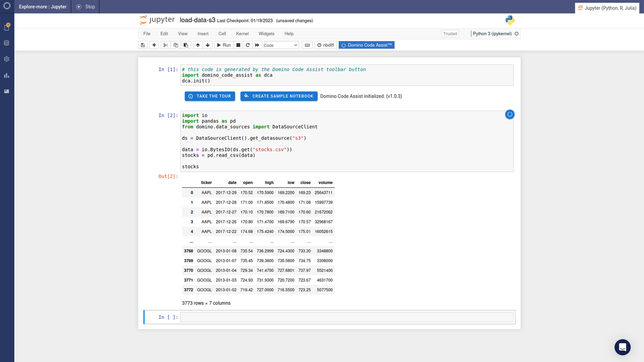Open the command palette keyboard icon
Image resolution: width=644 pixels, height=362 pixels.
point(307,45)
